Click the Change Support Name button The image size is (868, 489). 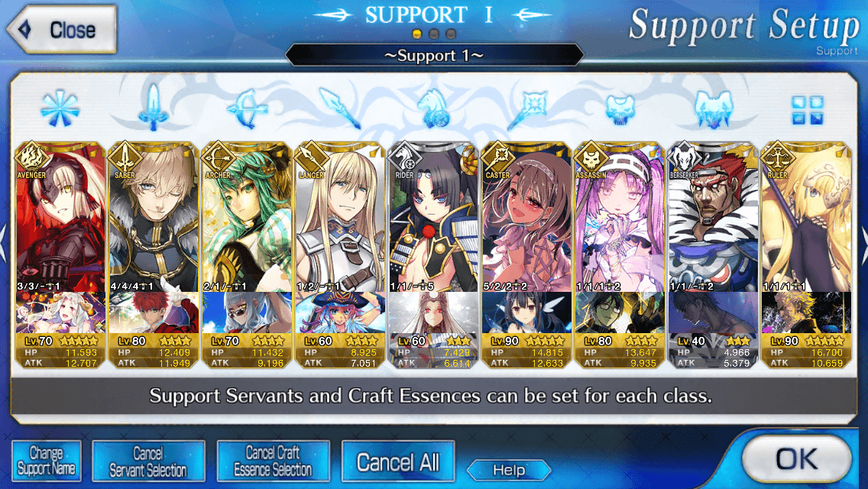click(47, 461)
